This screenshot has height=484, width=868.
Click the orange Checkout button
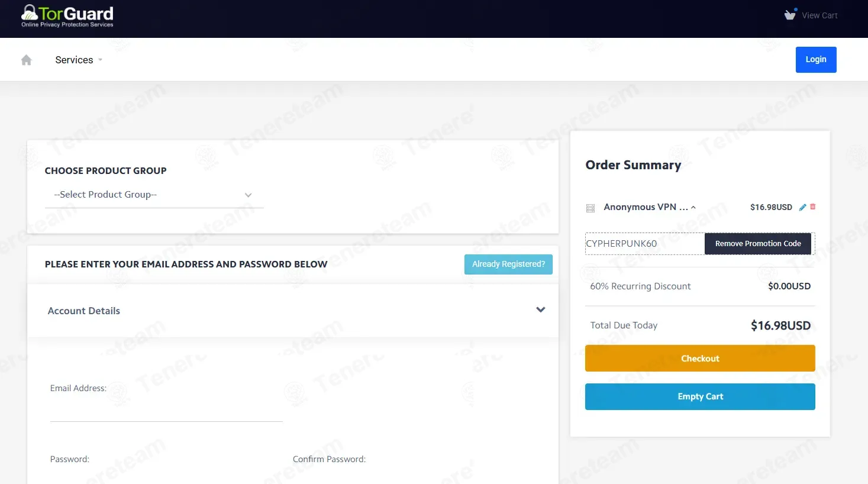coord(700,359)
